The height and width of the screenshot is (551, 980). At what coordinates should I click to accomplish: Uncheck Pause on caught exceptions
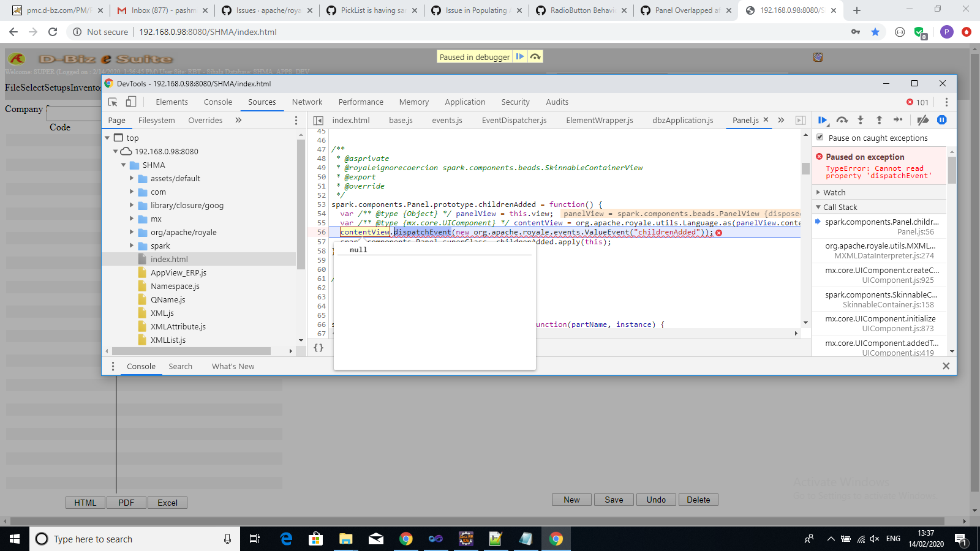[x=820, y=138]
